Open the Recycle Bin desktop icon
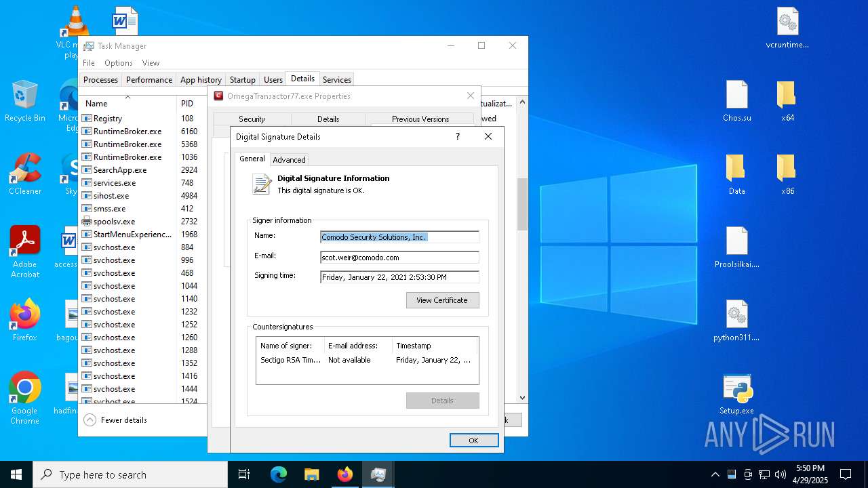 [25, 101]
